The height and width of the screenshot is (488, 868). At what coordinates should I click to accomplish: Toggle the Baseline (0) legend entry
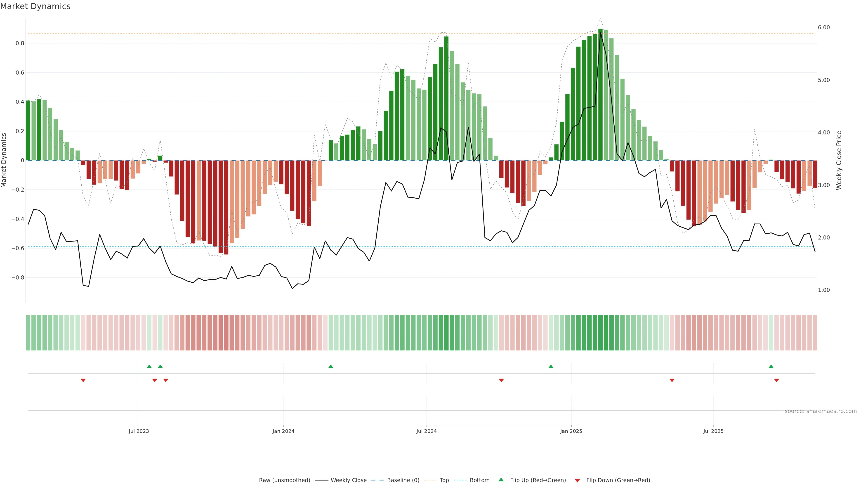click(x=403, y=480)
